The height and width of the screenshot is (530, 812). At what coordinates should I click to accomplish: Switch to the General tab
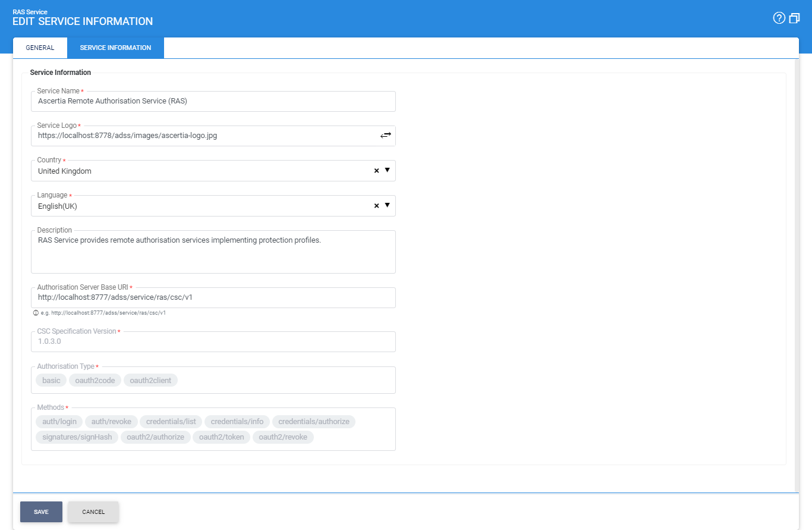(40, 48)
